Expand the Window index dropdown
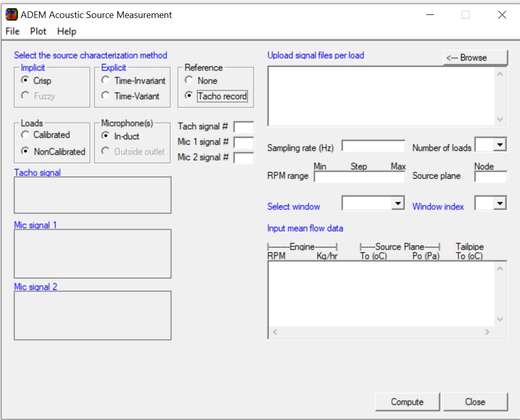 499,204
